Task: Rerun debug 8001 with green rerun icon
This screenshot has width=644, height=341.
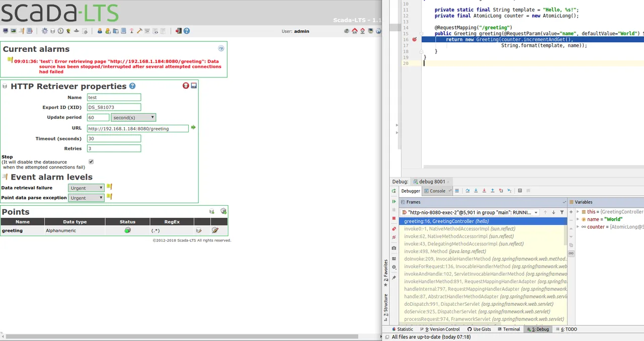Action: [393, 191]
